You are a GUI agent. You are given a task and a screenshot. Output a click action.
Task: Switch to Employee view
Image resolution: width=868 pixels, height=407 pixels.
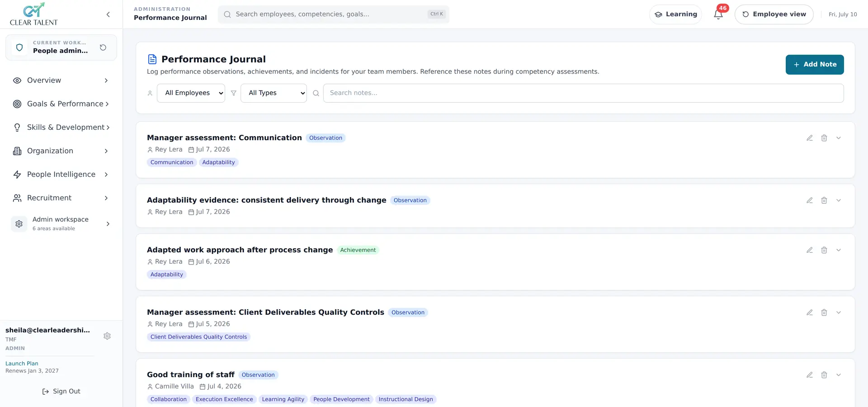click(774, 14)
